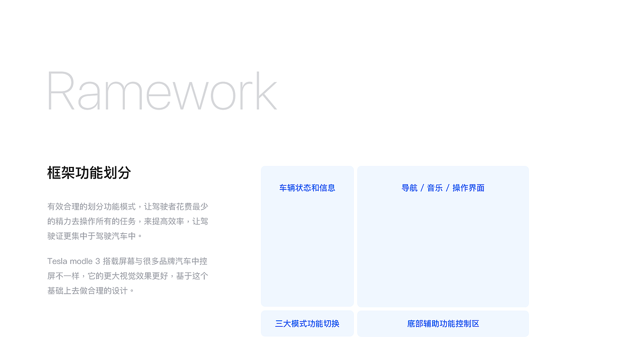The image size is (644, 362).
Task: Click the bottom edge of the 底部辅助功能控制区 block
Action: click(443, 335)
